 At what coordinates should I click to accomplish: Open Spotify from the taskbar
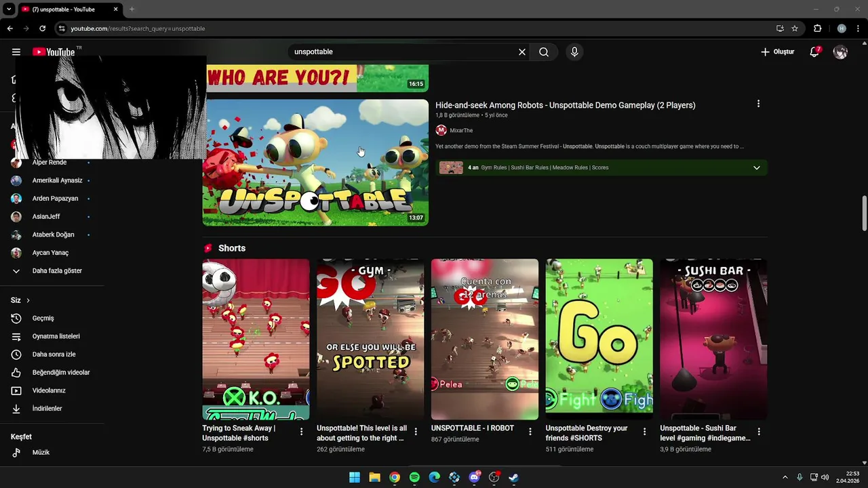tap(414, 477)
